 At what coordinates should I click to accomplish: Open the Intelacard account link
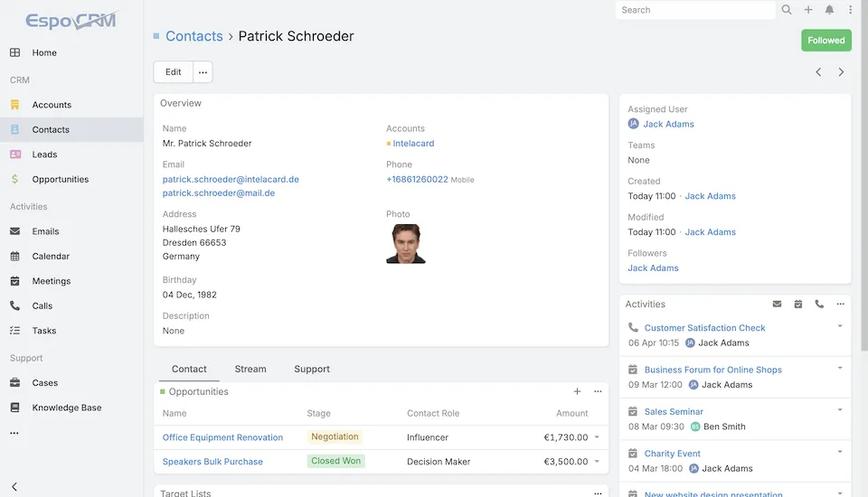pos(413,144)
